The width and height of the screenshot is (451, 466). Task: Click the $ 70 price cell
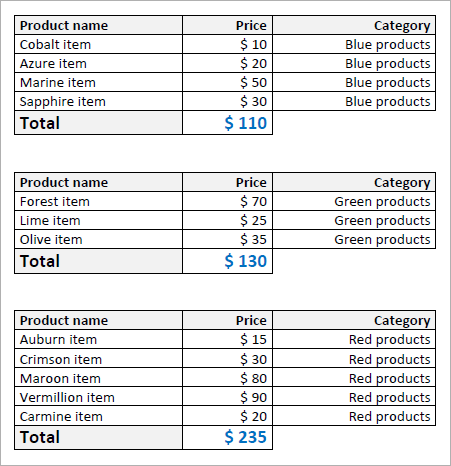(x=228, y=201)
